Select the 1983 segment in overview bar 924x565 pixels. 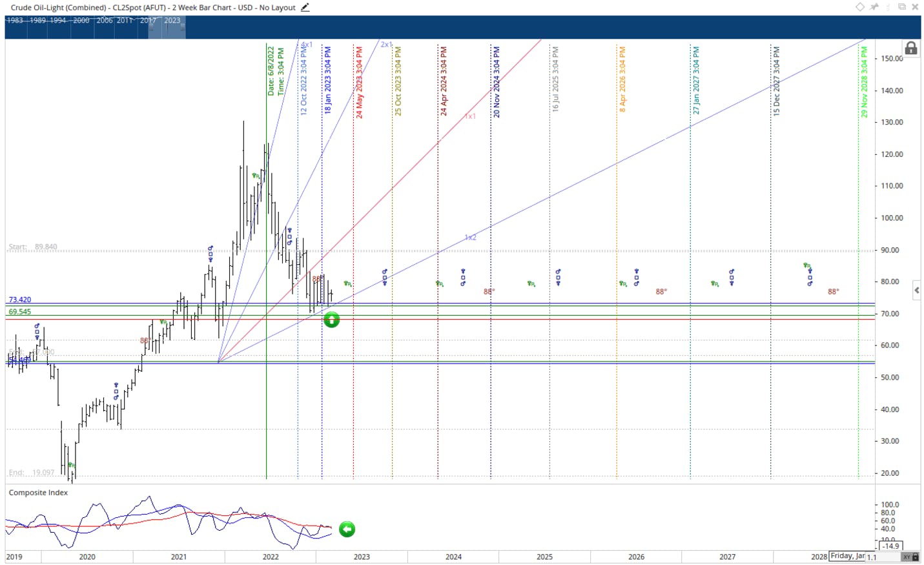[15, 21]
